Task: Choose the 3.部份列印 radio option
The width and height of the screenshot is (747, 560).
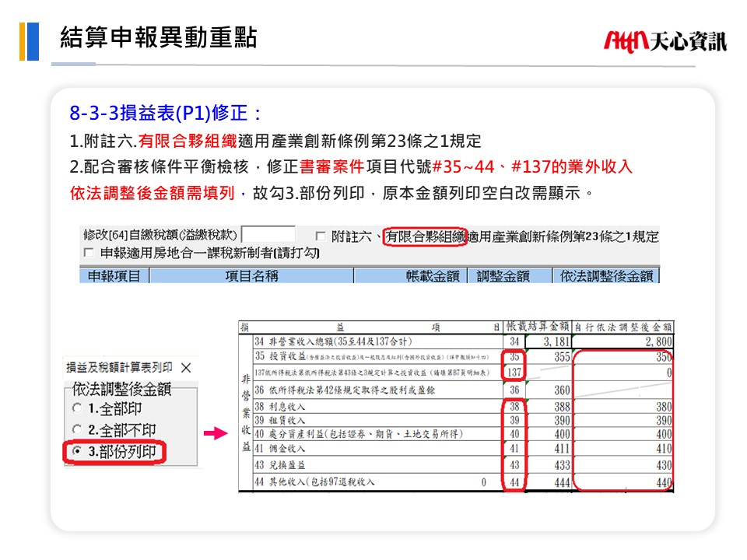Action: (76, 452)
